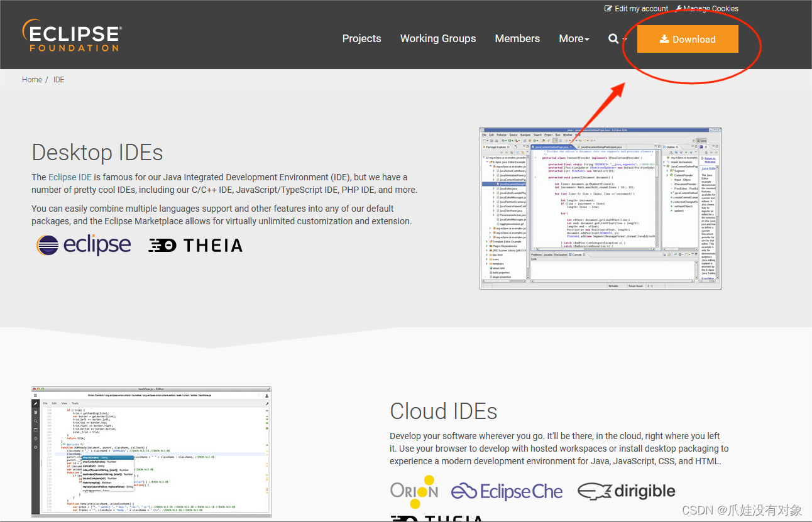Click the wrench icon beside Manage Cookies
The height and width of the screenshot is (522, 812).
pyautogui.click(x=679, y=8)
